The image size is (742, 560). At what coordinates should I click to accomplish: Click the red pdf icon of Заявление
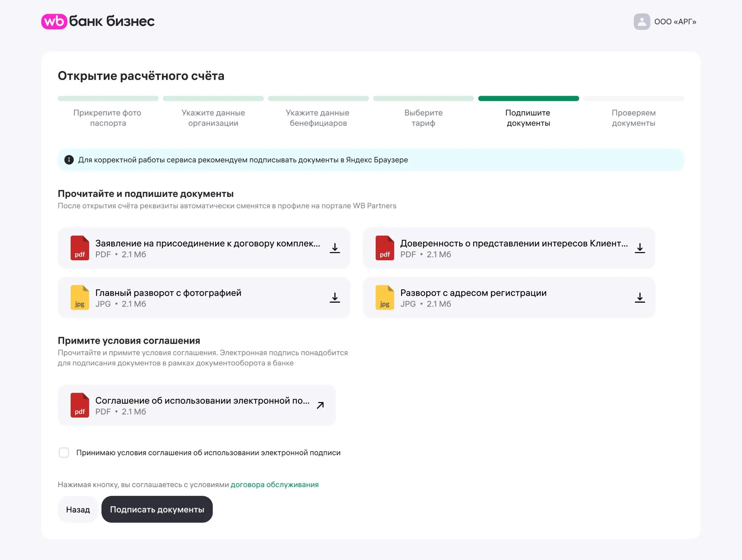click(80, 248)
